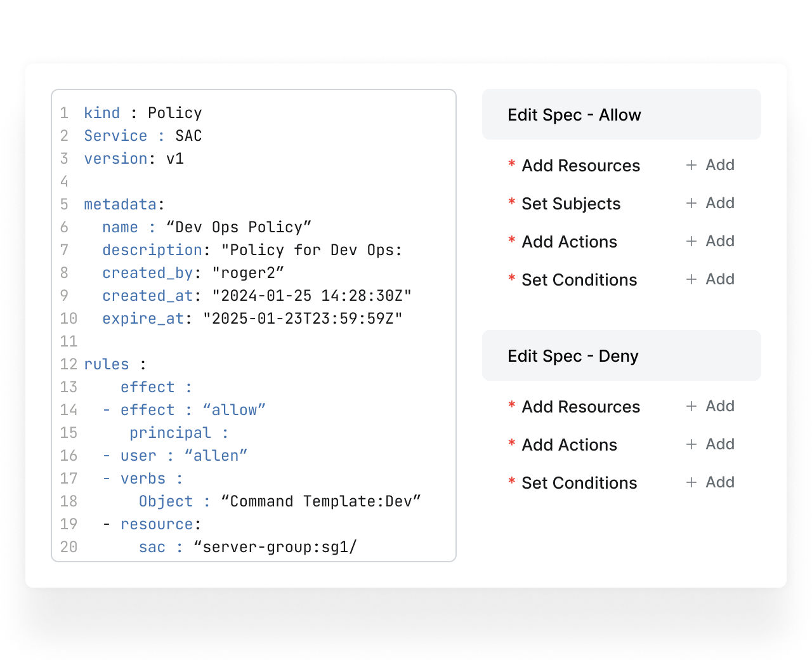Place cursor in the "Dev Ops Policy" name value
Viewport: 812px width, 660px height.
coord(239,227)
